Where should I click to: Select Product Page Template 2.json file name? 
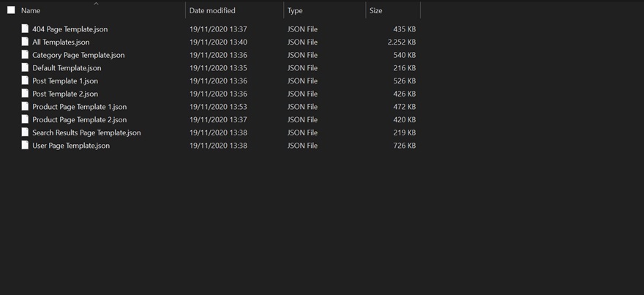coord(80,119)
